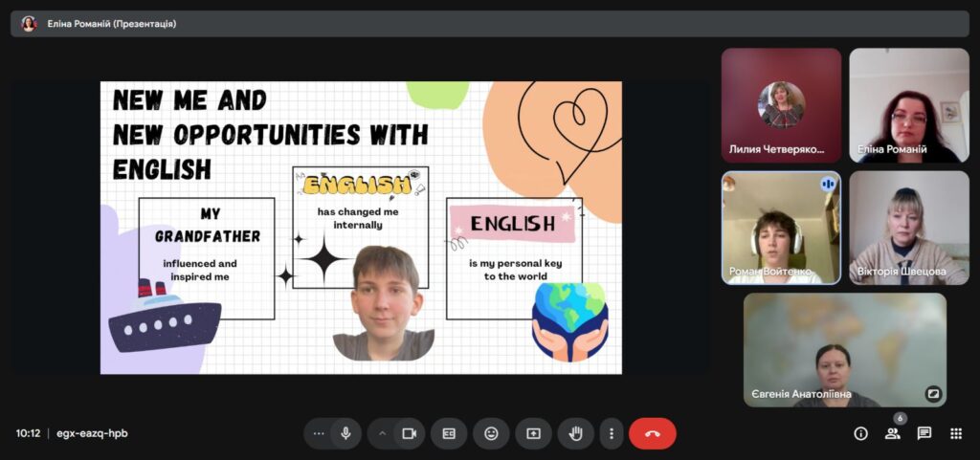This screenshot has height=460, width=980.
Task: Open more options vertical dots menu
Action: (x=611, y=433)
